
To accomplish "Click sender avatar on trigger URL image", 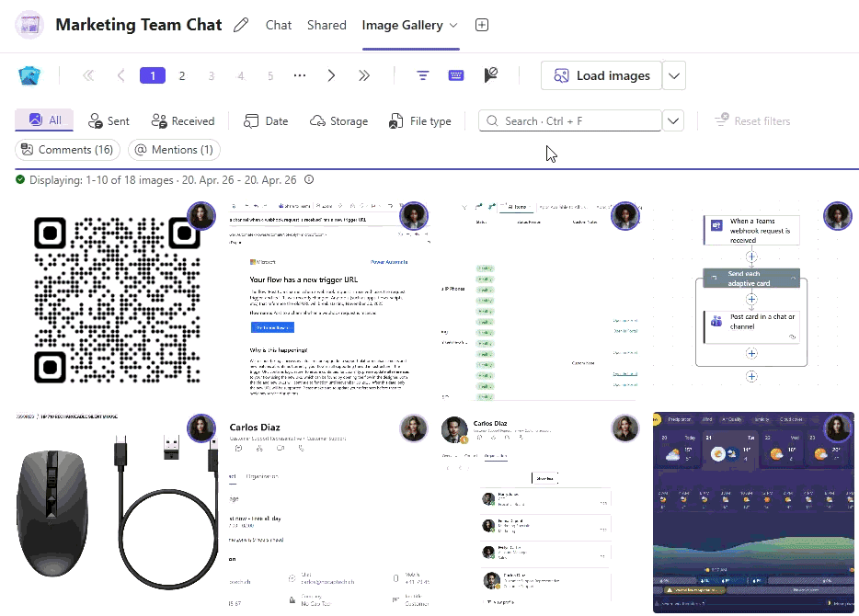I will coord(414,216).
